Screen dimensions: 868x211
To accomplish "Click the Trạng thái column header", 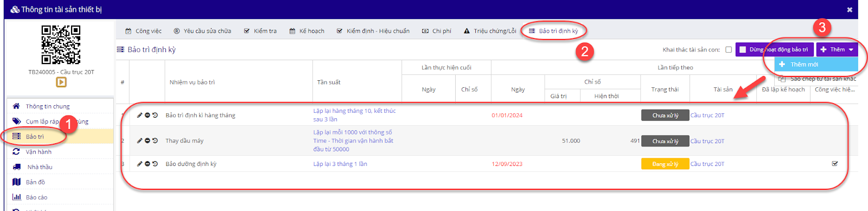I will 665,89.
